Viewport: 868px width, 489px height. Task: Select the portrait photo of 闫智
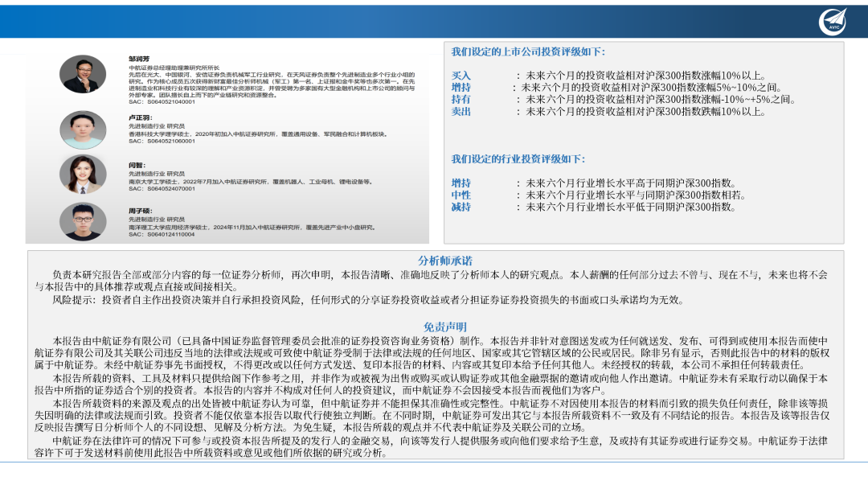[83, 175]
